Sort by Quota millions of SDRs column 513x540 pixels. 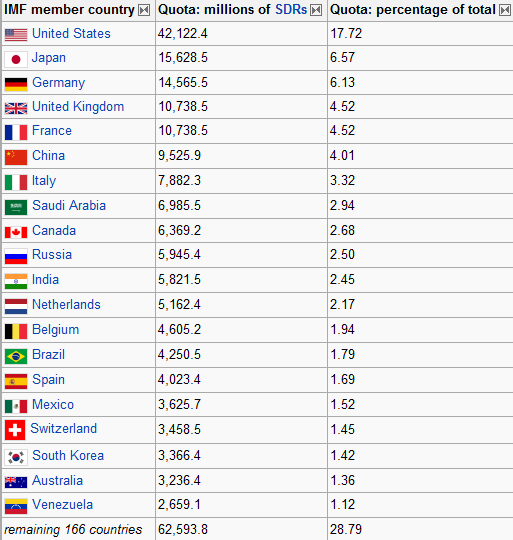click(316, 10)
